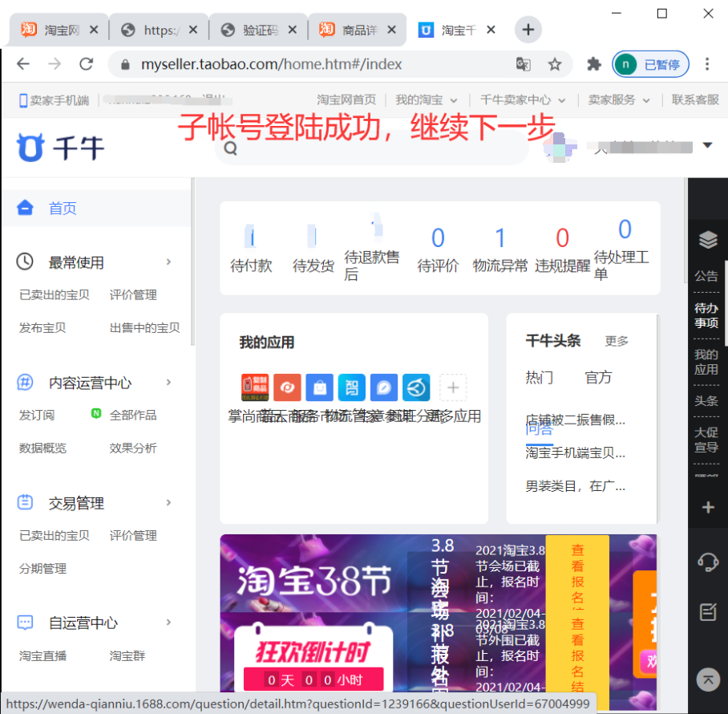The width and height of the screenshot is (728, 714).
Task: Open account dropdown arrow beside username
Action: pos(707,145)
